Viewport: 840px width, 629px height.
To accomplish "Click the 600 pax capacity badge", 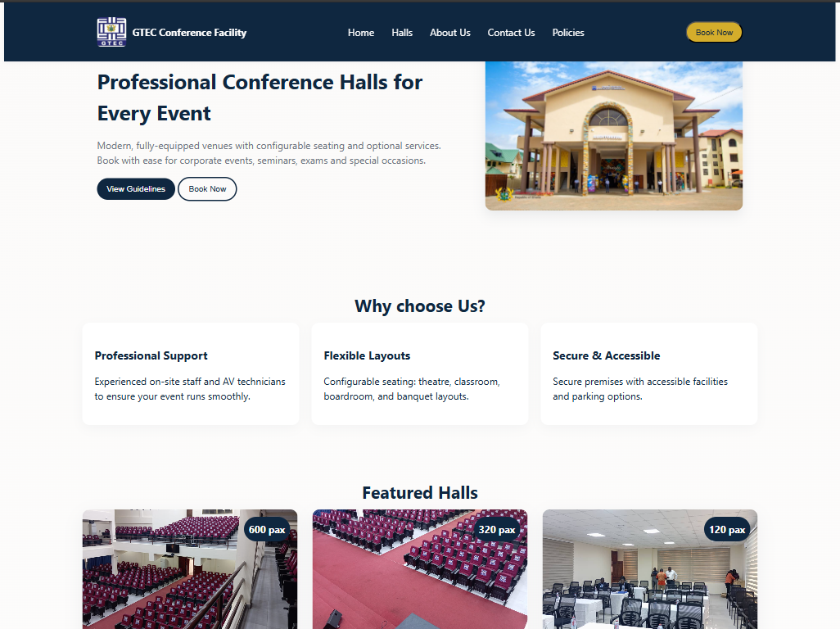I will point(267,530).
